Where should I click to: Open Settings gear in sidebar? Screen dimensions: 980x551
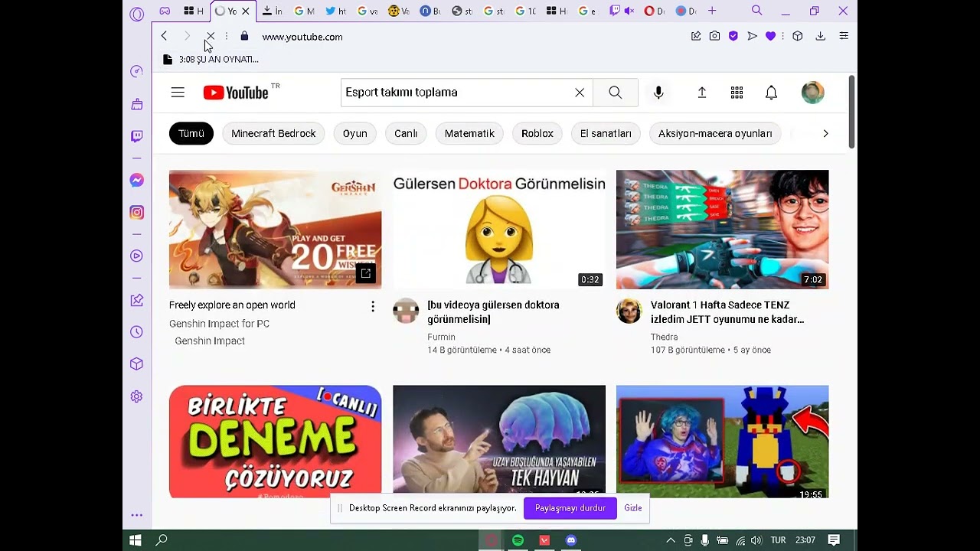coord(137,396)
